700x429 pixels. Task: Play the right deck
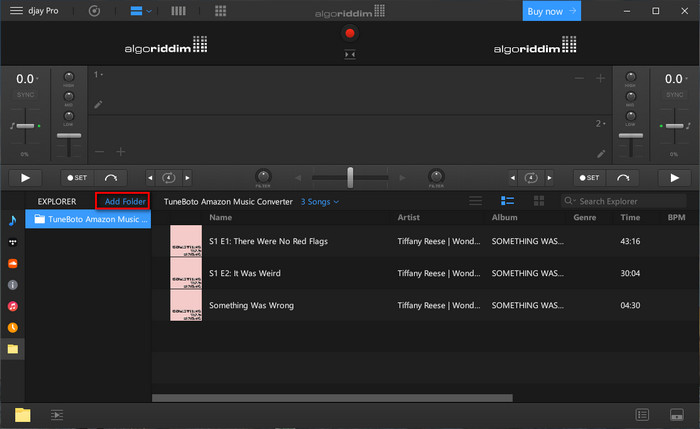pos(675,178)
